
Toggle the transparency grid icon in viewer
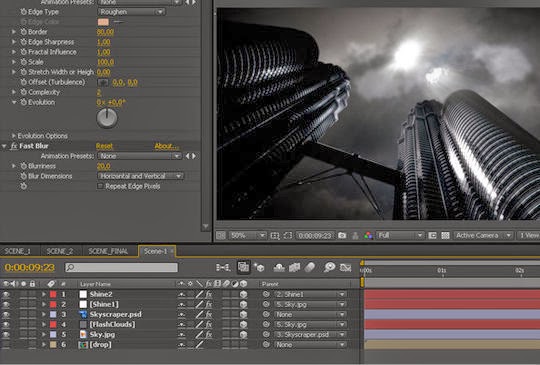(445, 236)
